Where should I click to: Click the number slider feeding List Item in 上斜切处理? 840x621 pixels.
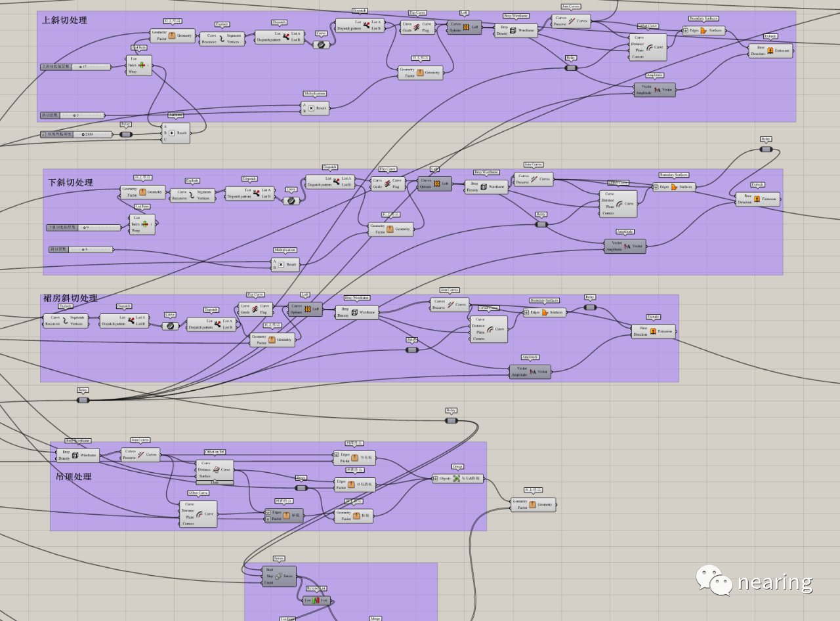pos(75,67)
